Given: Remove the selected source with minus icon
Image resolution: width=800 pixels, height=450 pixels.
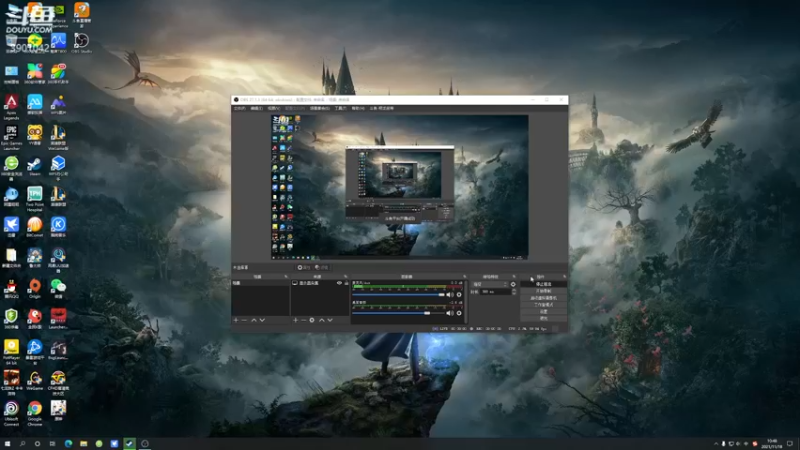Looking at the screenshot, I should point(304,320).
